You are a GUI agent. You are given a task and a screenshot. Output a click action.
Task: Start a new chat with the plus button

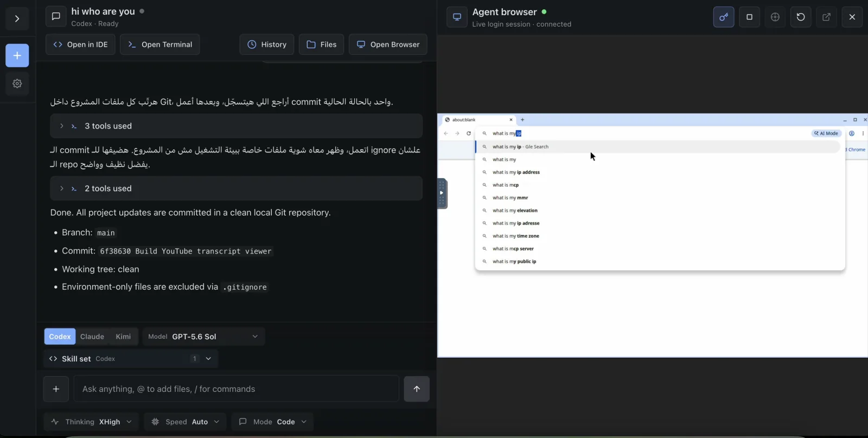pos(17,55)
